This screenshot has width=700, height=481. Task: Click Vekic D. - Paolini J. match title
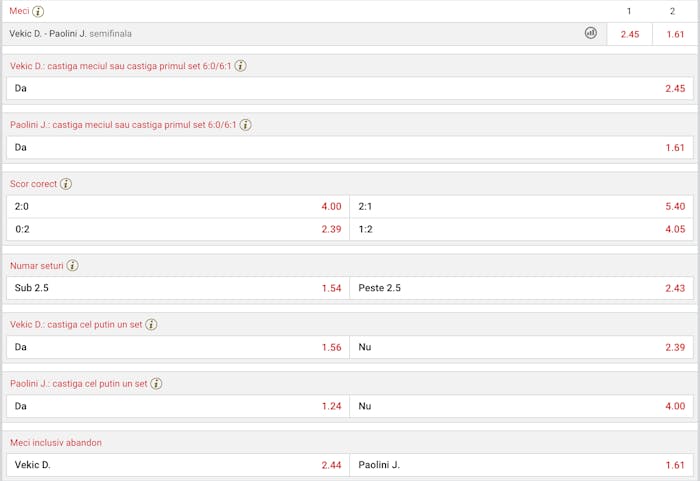(48, 33)
